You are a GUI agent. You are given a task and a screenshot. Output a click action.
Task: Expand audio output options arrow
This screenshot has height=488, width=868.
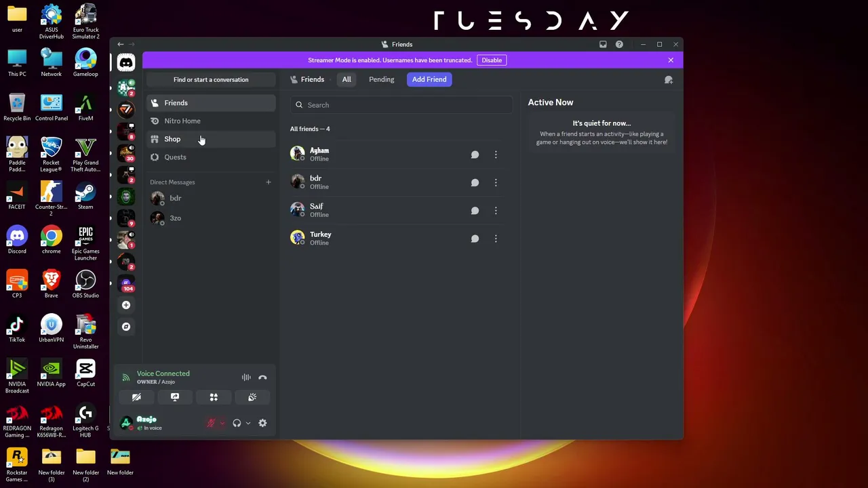pos(248,424)
